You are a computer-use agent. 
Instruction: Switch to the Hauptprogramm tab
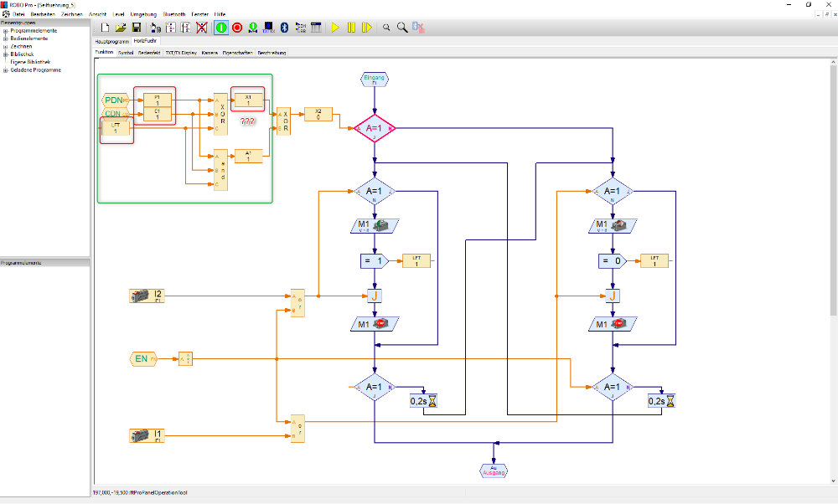tap(111, 40)
